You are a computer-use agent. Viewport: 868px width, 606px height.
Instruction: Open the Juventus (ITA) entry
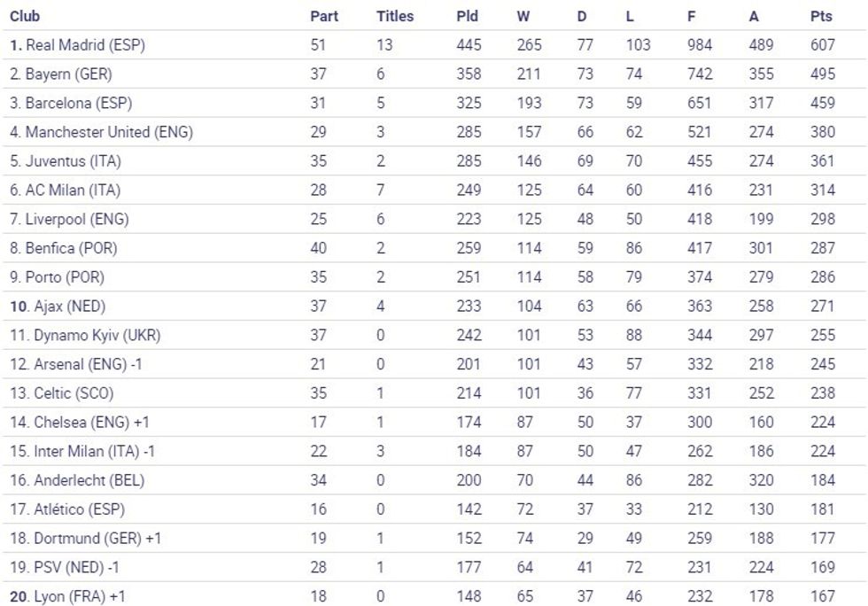pos(73,161)
